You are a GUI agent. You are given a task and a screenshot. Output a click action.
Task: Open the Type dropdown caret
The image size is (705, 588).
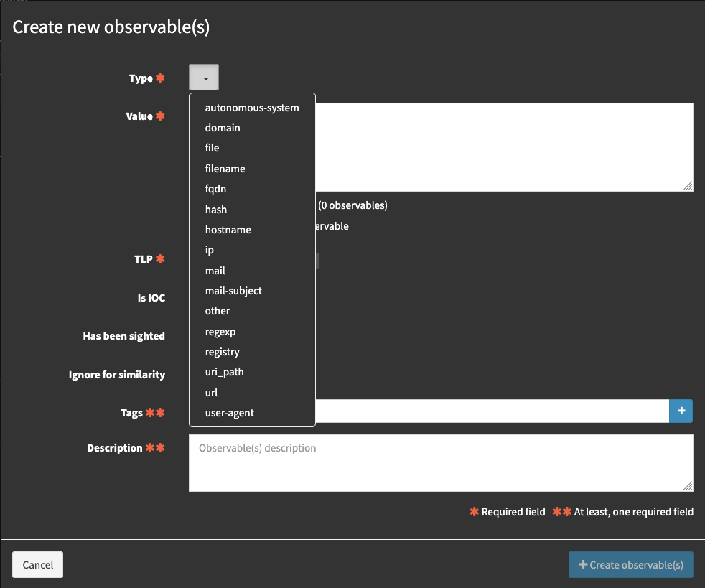tap(204, 78)
